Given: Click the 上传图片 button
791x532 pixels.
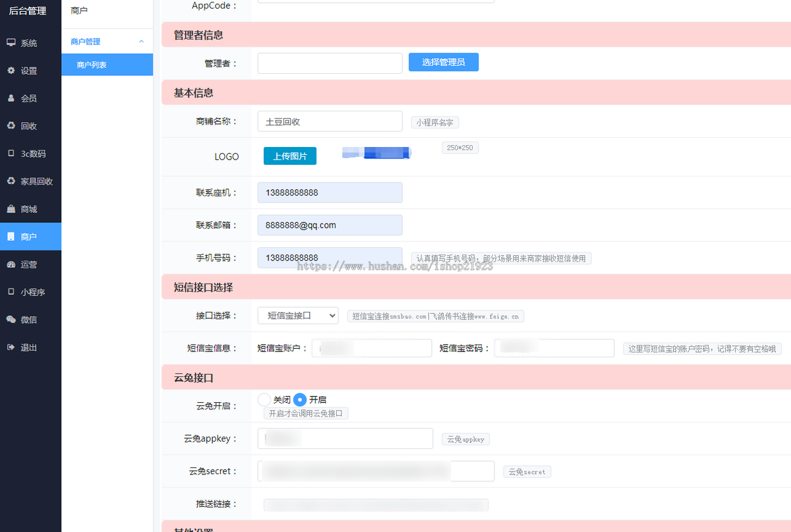Looking at the screenshot, I should [x=290, y=156].
